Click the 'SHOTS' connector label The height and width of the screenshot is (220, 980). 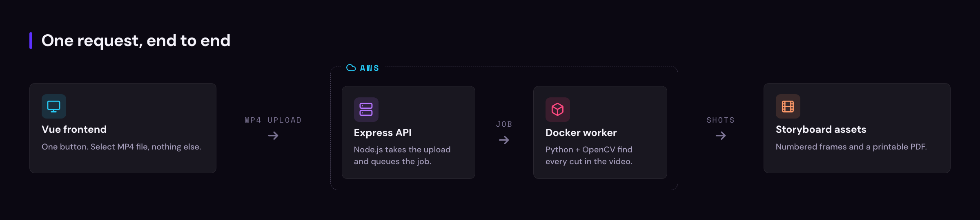(x=721, y=120)
